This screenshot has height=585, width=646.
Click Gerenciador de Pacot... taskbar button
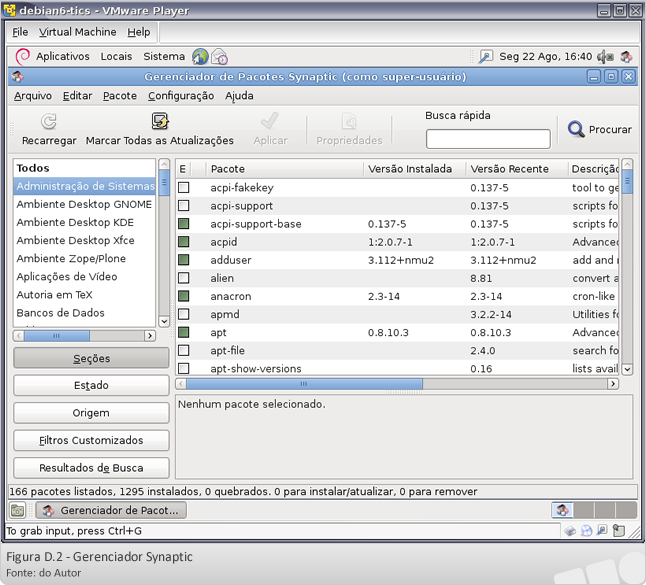pyautogui.click(x=111, y=510)
